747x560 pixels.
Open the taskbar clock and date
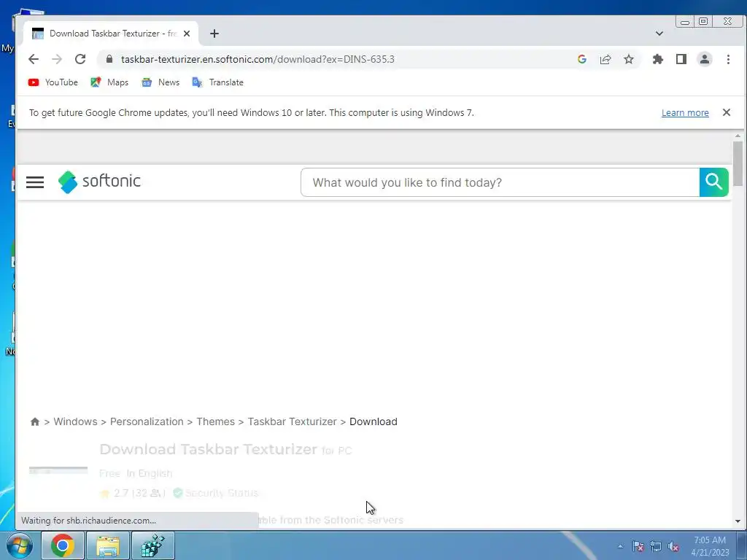(x=710, y=546)
